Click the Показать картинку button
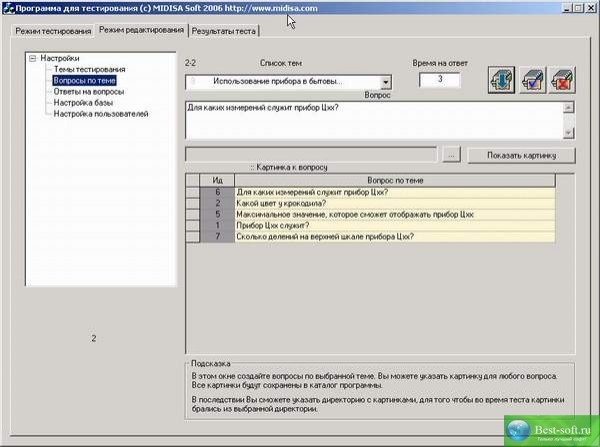600x447 pixels. tap(517, 155)
